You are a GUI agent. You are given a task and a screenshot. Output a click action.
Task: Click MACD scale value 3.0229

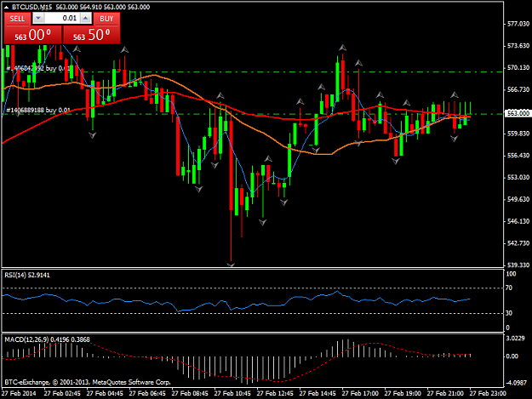(515, 339)
